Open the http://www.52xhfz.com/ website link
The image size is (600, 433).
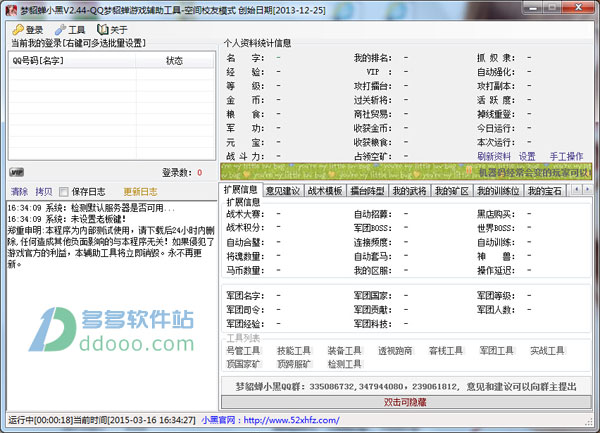point(291,420)
